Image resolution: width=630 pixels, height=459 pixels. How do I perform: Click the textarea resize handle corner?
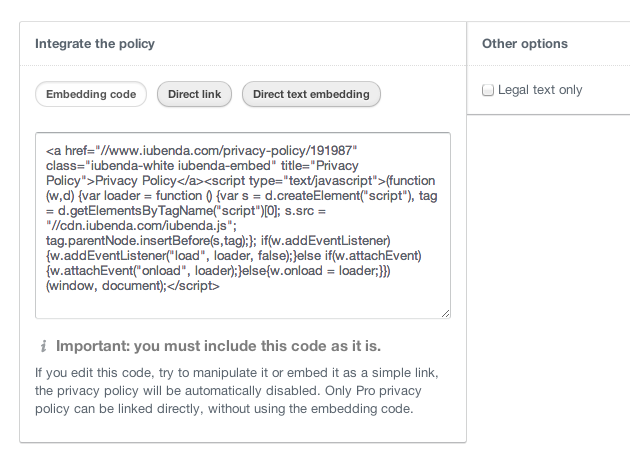coord(445,314)
